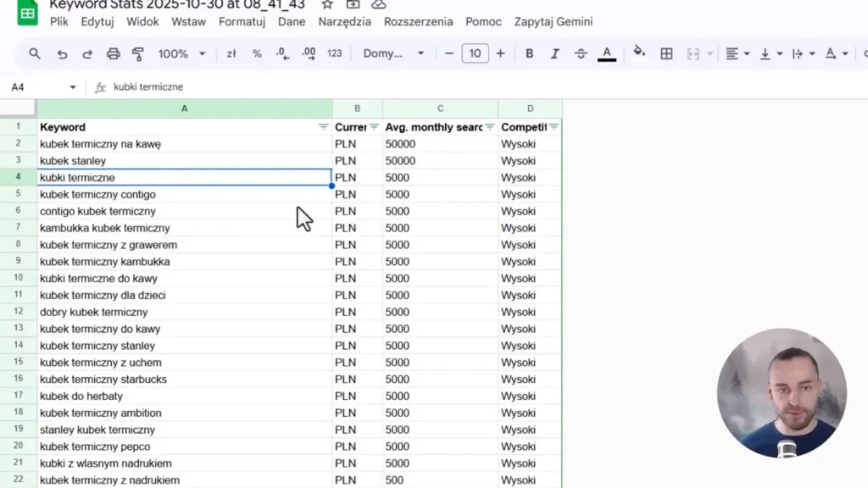Open filter on Keyword column
The width and height of the screenshot is (868, 488).
pos(323,127)
